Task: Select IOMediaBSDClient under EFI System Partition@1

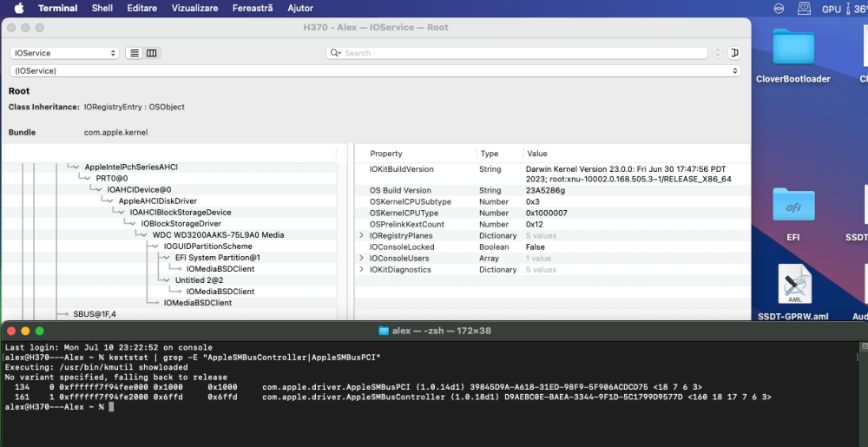Action: (220, 269)
